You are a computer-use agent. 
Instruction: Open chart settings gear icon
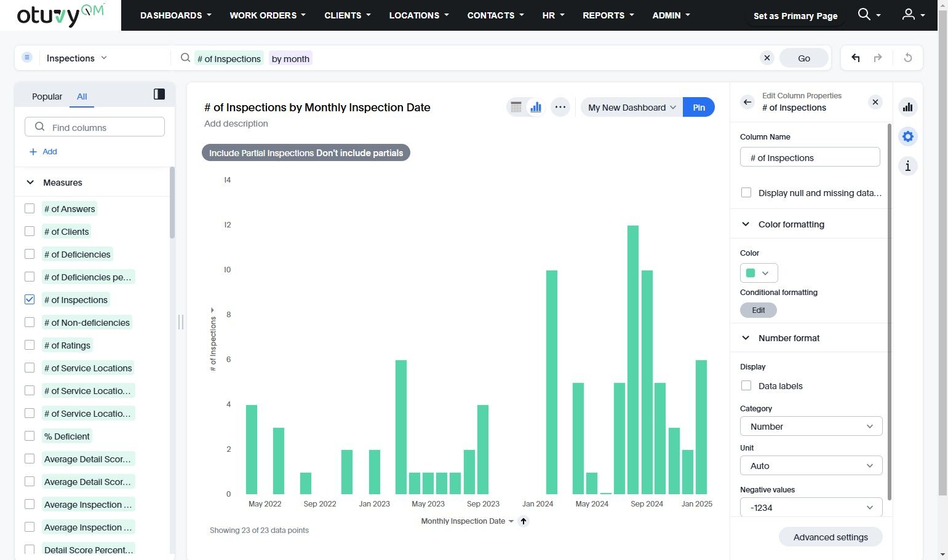(x=908, y=136)
